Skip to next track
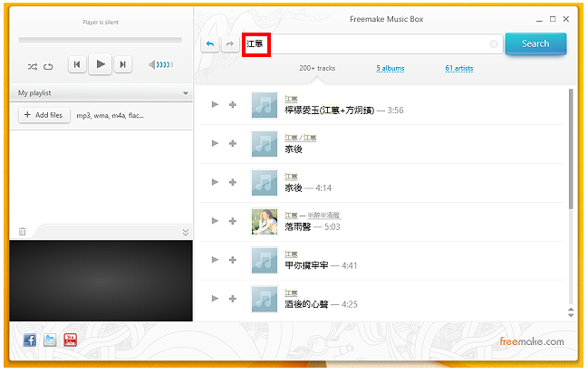 tap(122, 64)
